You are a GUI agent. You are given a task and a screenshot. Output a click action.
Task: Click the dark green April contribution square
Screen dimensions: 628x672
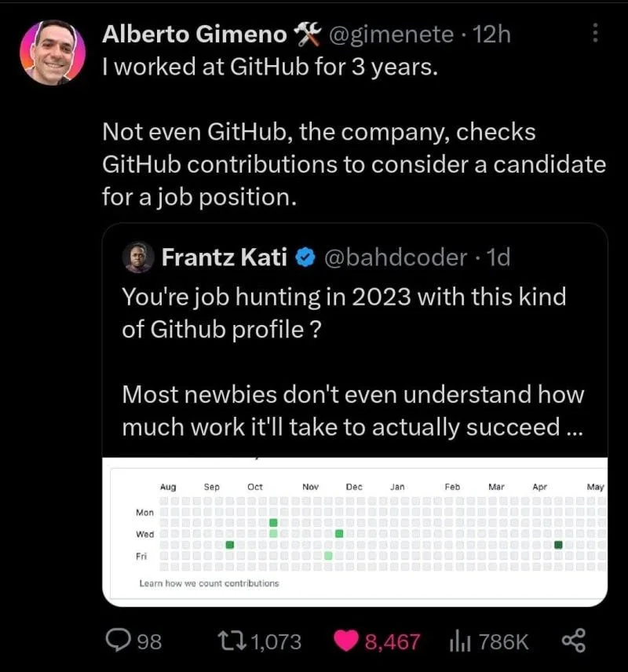(558, 545)
